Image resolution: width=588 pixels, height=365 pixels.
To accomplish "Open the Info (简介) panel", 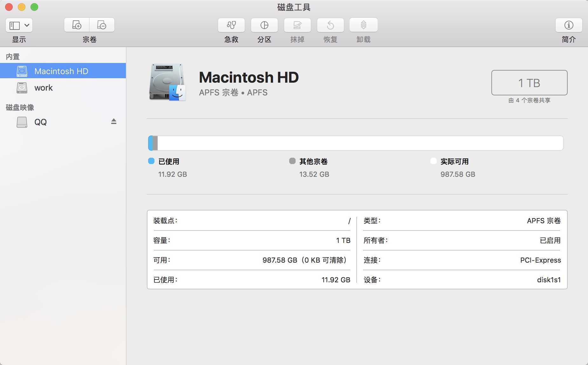I will 569,25.
